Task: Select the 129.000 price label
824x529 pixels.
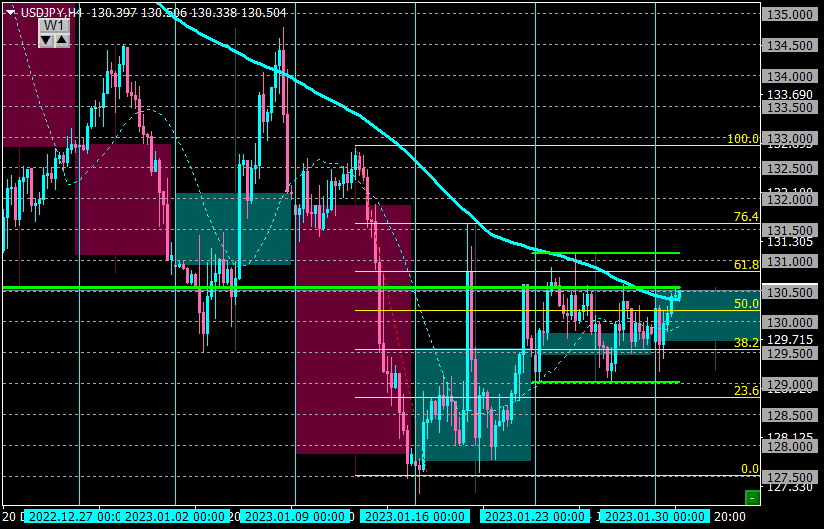Action: click(x=790, y=385)
